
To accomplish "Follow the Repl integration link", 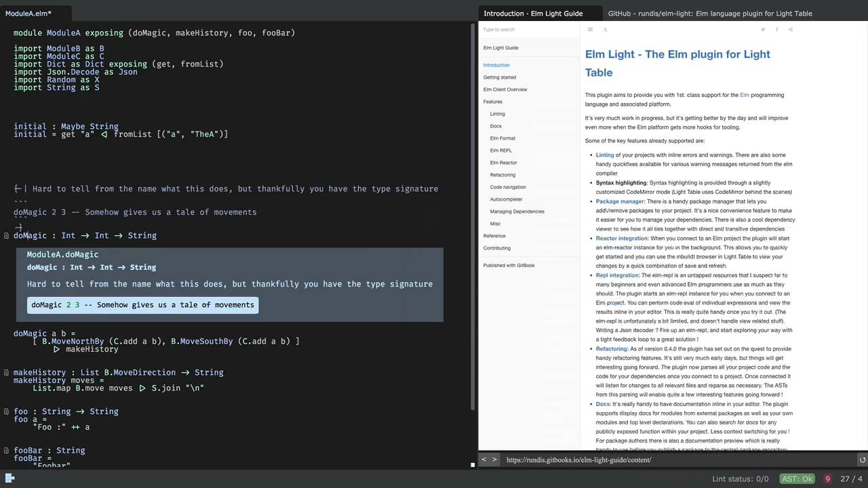I will click(617, 275).
